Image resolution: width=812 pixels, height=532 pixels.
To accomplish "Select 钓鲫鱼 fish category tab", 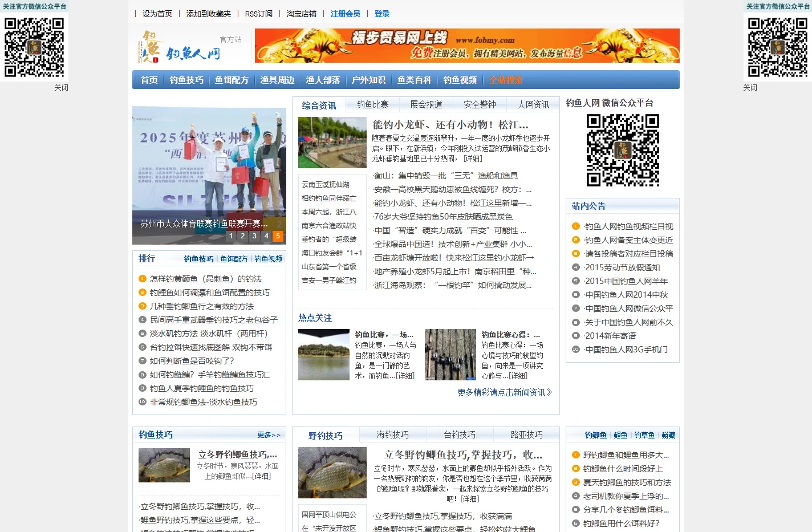I will tap(596, 435).
